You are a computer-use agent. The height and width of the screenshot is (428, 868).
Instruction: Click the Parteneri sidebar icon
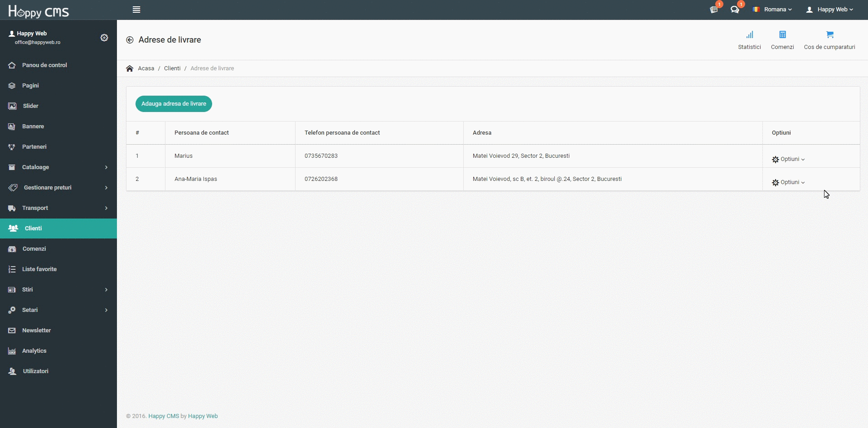click(x=12, y=147)
